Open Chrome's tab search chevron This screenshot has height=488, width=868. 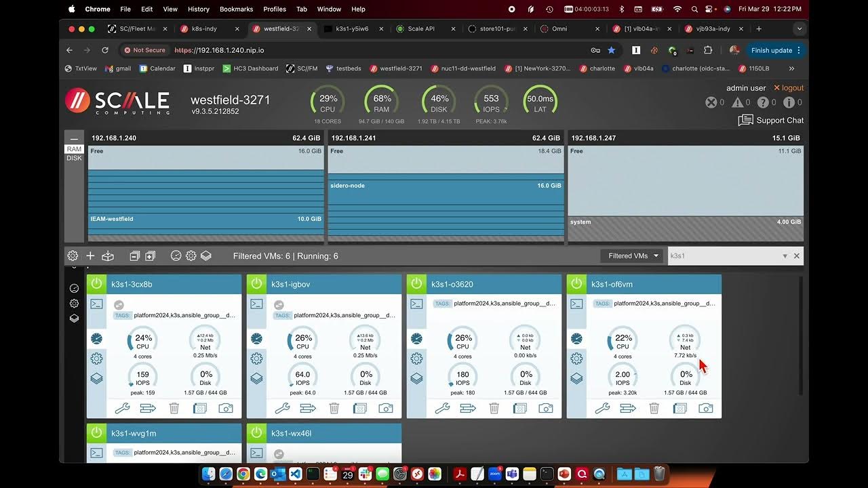(800, 29)
